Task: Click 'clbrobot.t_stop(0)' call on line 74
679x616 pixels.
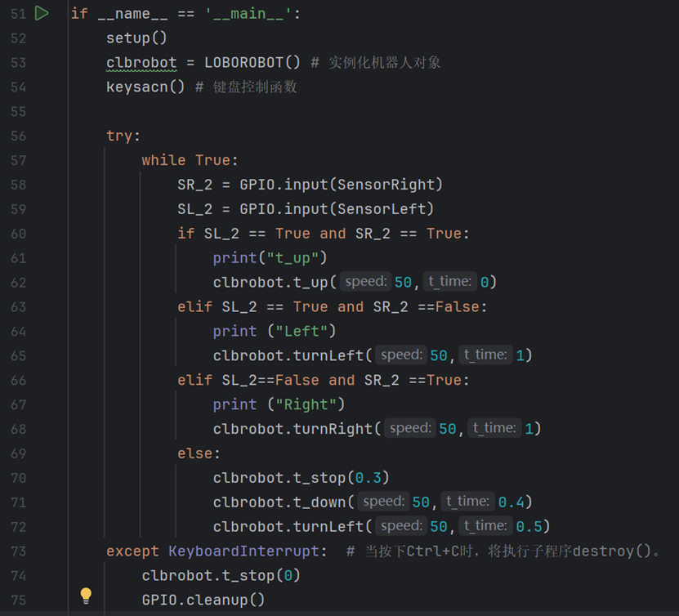Action: tap(221, 576)
